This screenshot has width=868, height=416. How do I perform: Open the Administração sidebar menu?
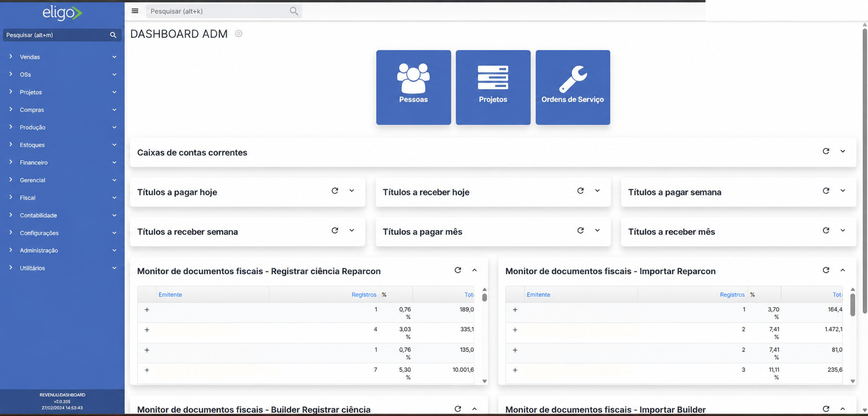coord(62,250)
